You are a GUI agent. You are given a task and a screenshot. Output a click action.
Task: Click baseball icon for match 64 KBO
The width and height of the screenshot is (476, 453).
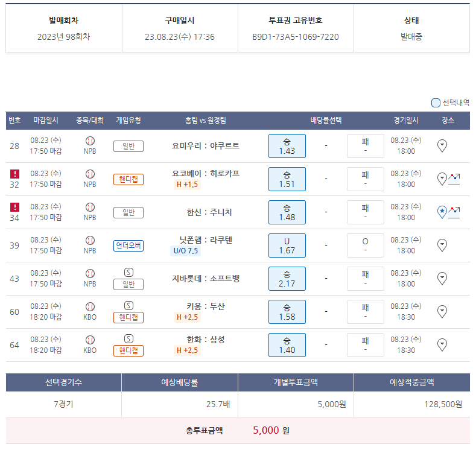[x=90, y=340]
